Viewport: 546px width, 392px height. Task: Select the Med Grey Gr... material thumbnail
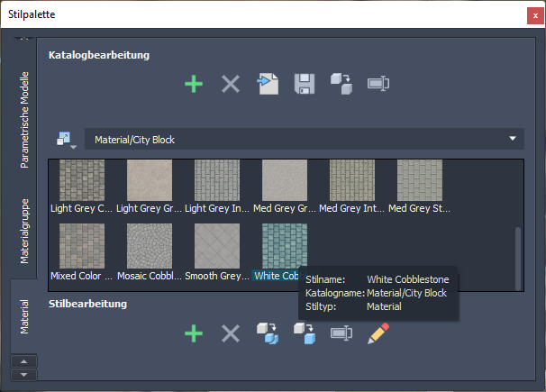pos(285,180)
